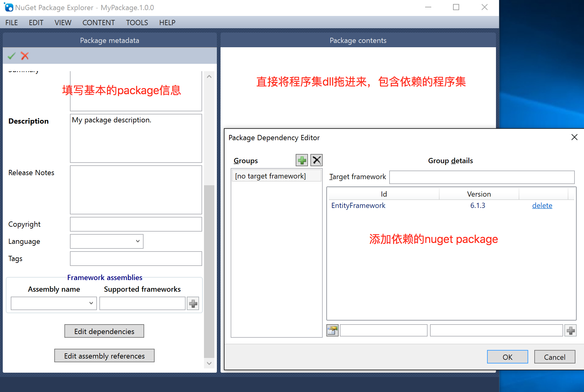The height and width of the screenshot is (392, 584).
Task: Focus the new dependency version field
Action: 496,330
